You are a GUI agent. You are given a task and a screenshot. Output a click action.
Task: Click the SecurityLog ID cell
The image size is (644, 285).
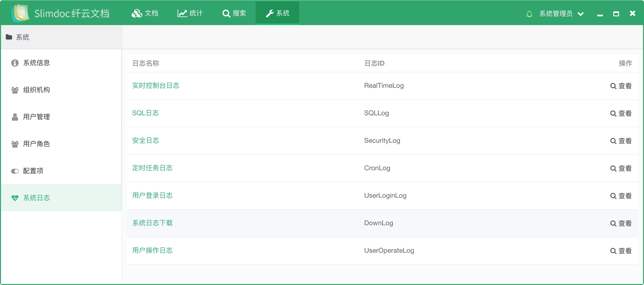382,141
